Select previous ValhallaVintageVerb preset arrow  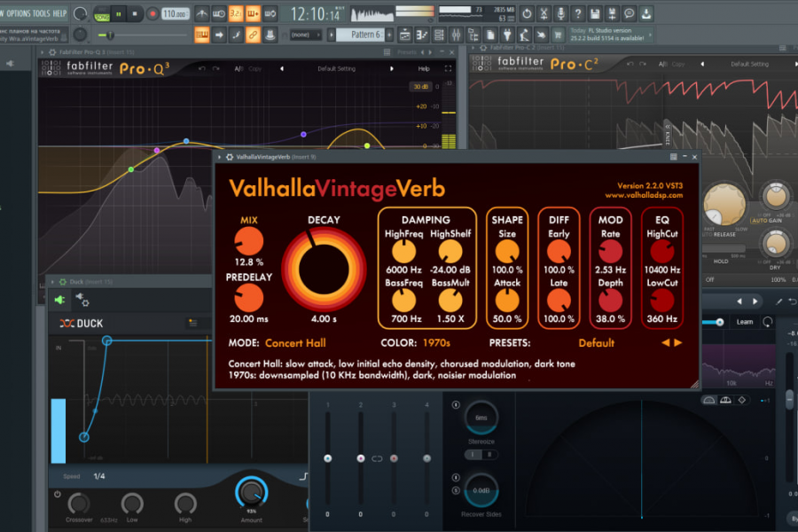[x=666, y=343]
